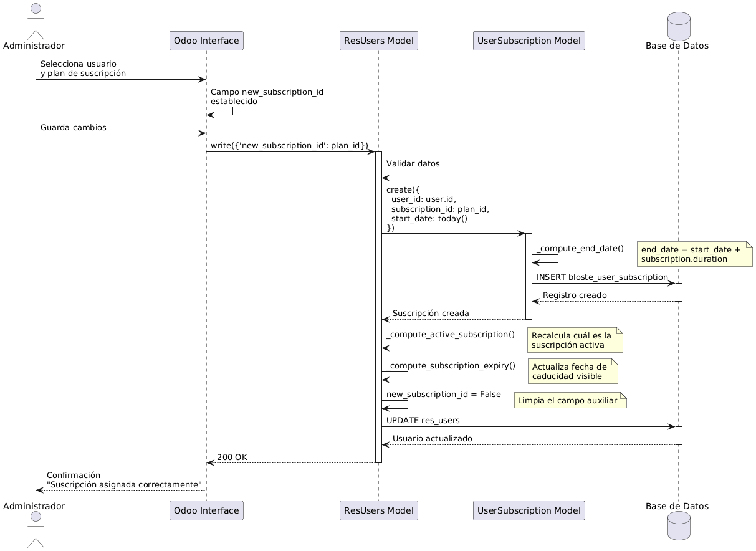Image resolution: width=756 pixels, height=551 pixels.
Task: Click the bottom ResUsers Model participant box
Action: tap(378, 510)
